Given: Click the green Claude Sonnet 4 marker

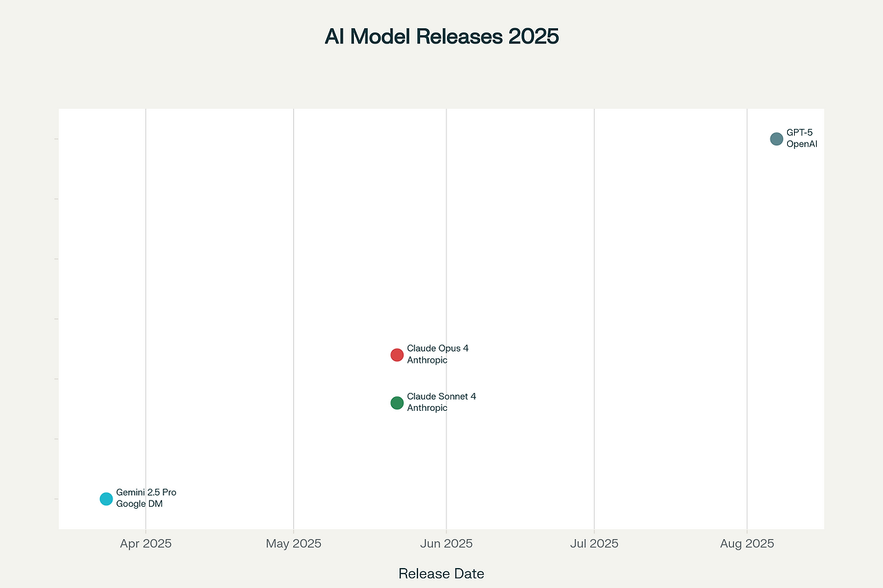Looking at the screenshot, I should pyautogui.click(x=397, y=403).
